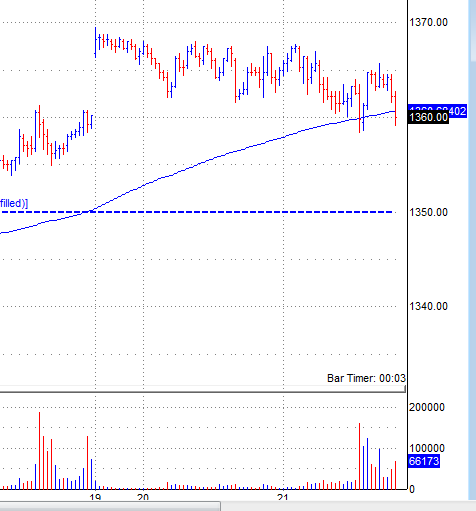Screen dimensions: 476x511
Task: Click the blue 66173 volume value marker
Action: pos(424,461)
